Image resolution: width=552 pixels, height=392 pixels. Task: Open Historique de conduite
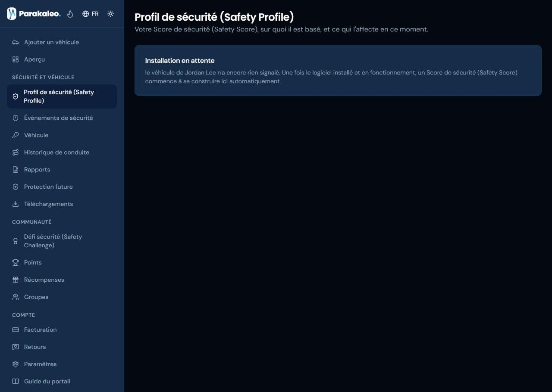pyautogui.click(x=62, y=152)
